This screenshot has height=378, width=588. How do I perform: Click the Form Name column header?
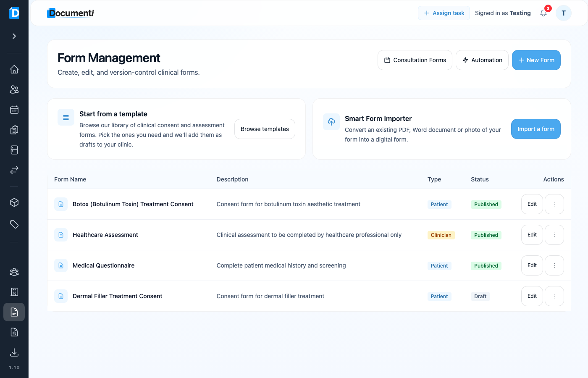point(70,179)
